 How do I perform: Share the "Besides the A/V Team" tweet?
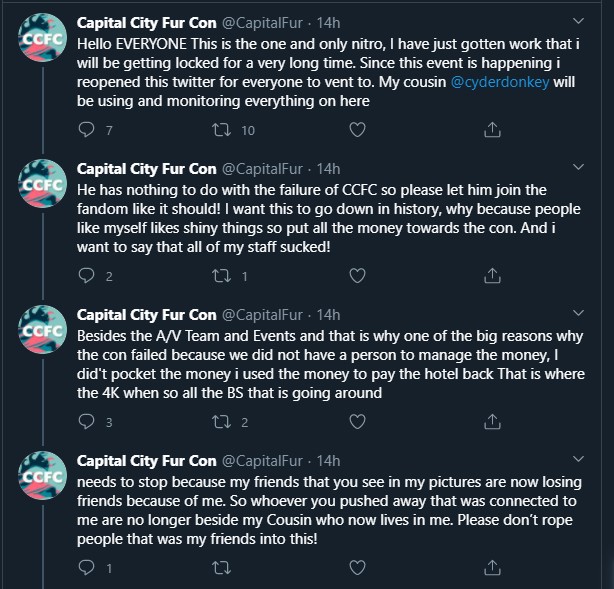pyautogui.click(x=492, y=422)
